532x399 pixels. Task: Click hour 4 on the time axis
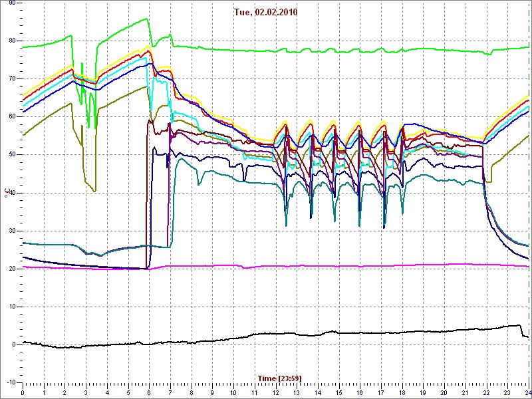click(107, 392)
